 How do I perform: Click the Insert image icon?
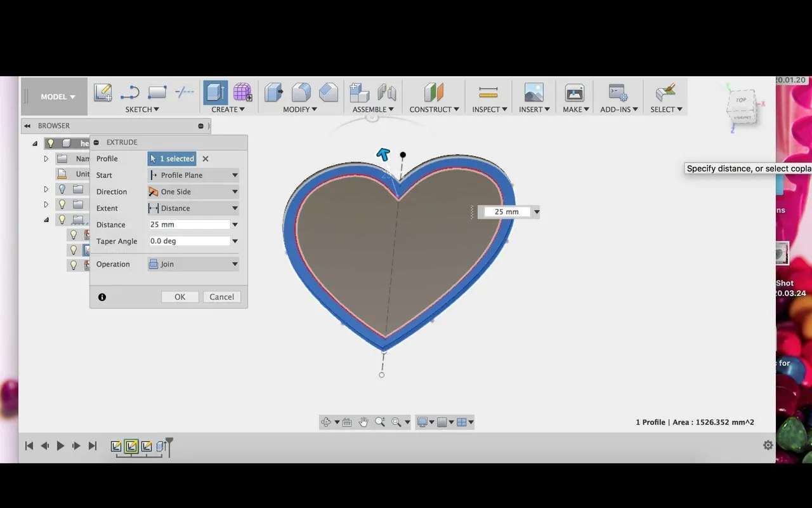pyautogui.click(x=534, y=93)
